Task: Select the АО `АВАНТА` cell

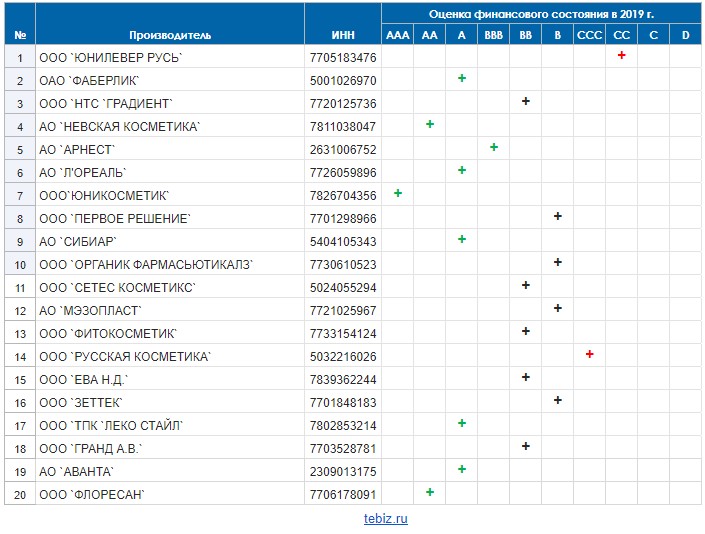Action: coord(170,471)
